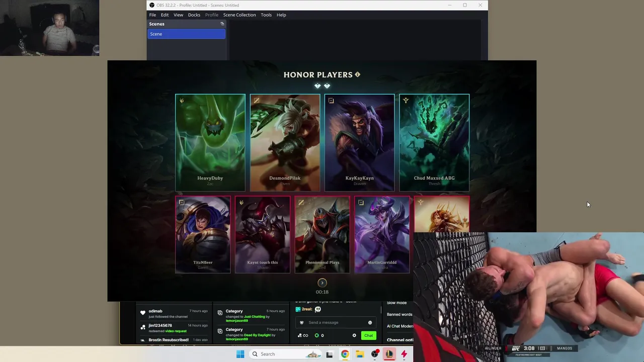644x362 pixels.
Task: Switch to OBS Studio on the taskbar
Action: point(375,354)
